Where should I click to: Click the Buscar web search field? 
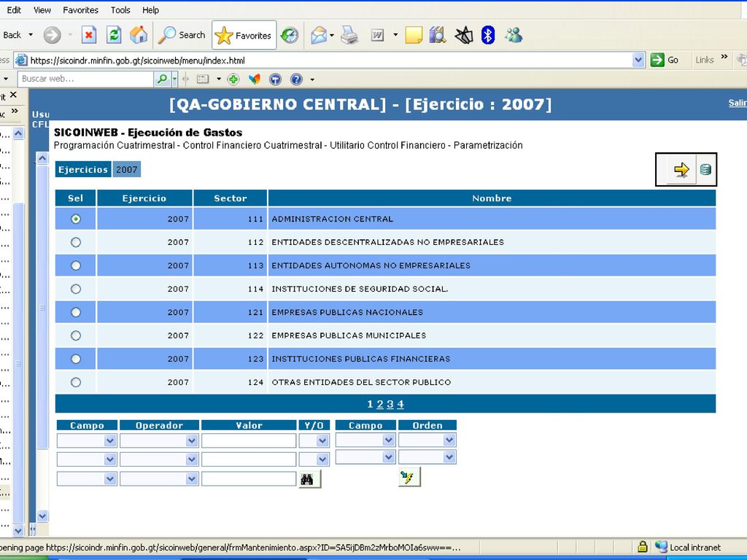(86, 79)
